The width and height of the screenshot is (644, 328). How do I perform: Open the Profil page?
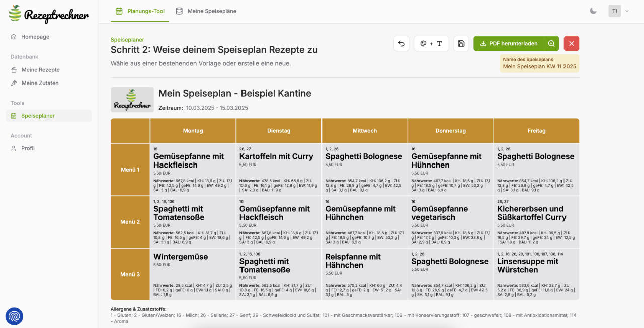coord(28,148)
